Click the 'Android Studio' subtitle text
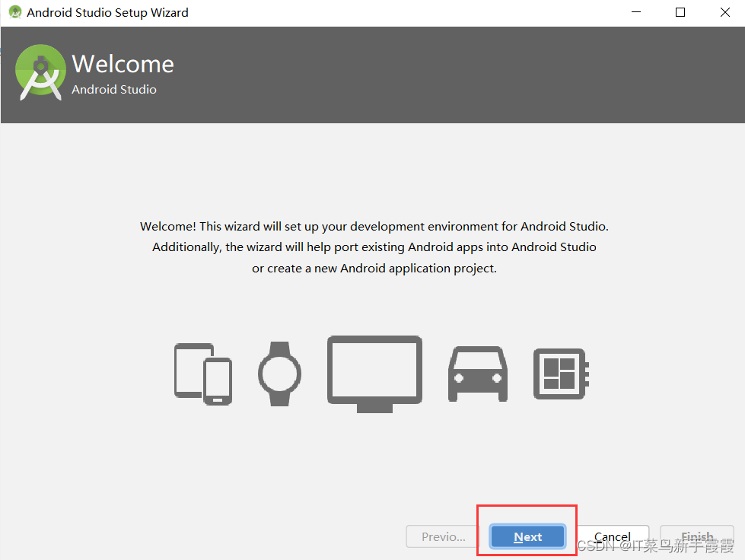This screenshot has width=745, height=560. pyautogui.click(x=114, y=89)
